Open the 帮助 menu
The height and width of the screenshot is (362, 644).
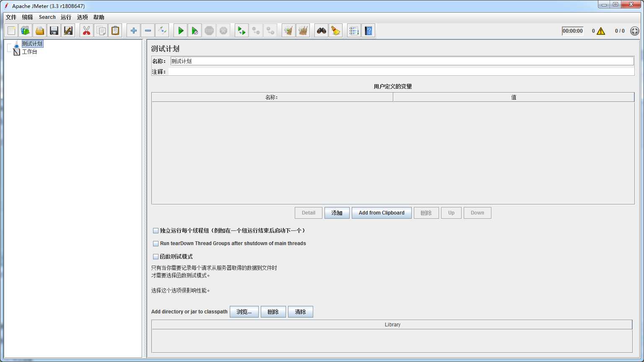click(x=99, y=17)
